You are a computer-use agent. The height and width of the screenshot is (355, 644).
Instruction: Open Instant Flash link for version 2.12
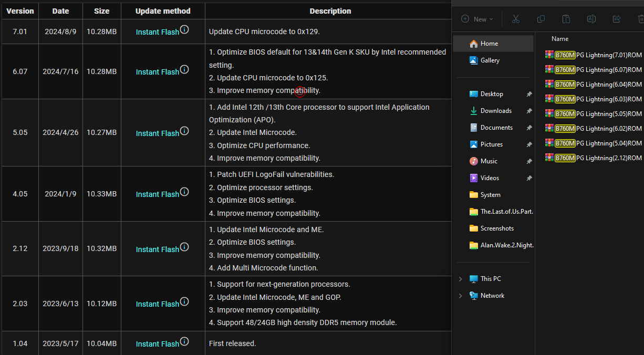(x=158, y=249)
